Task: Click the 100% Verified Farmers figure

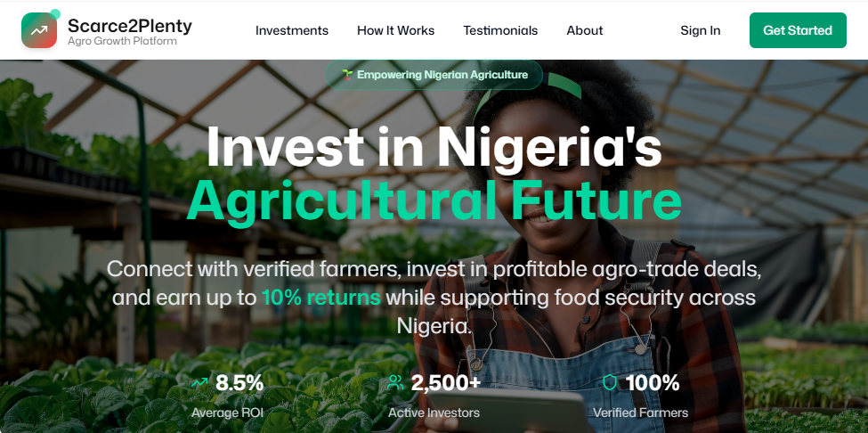Action: 653,383
